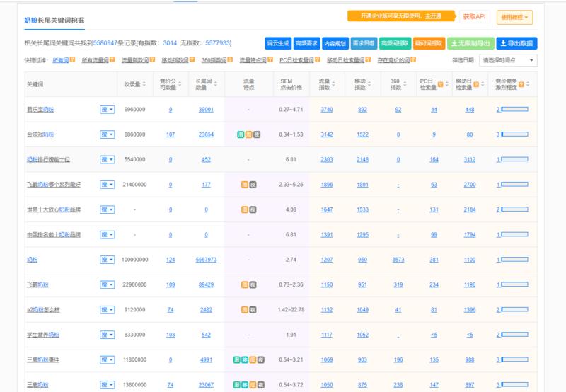Click sort arrows on 流量指数 column
Viewport: 566px width, 392px height.
[335, 84]
